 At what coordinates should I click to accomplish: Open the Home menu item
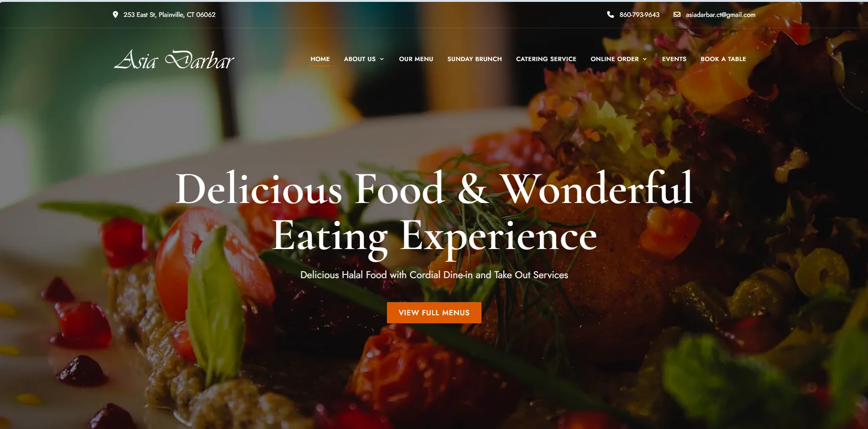point(320,59)
